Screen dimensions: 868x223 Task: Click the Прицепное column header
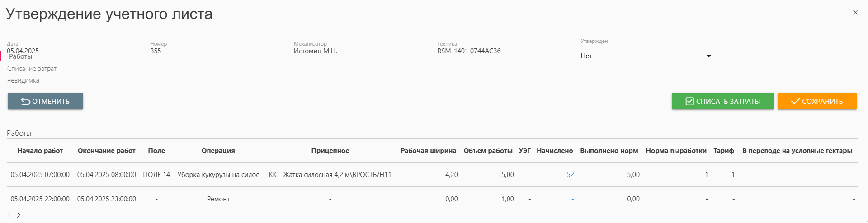(x=330, y=151)
